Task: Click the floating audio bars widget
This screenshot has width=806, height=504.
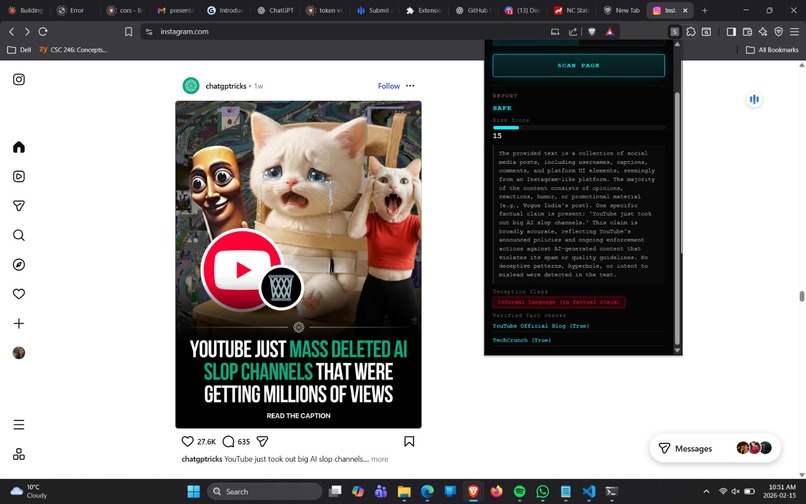Action: (x=754, y=99)
